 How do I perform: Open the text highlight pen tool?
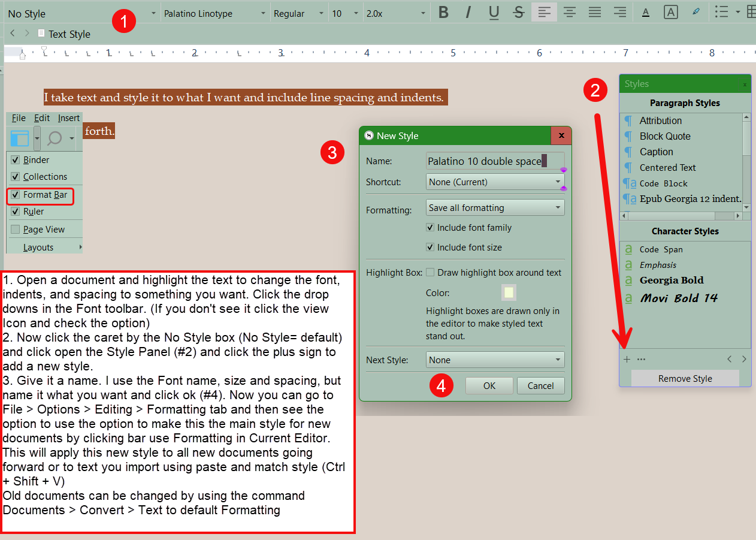click(x=695, y=13)
